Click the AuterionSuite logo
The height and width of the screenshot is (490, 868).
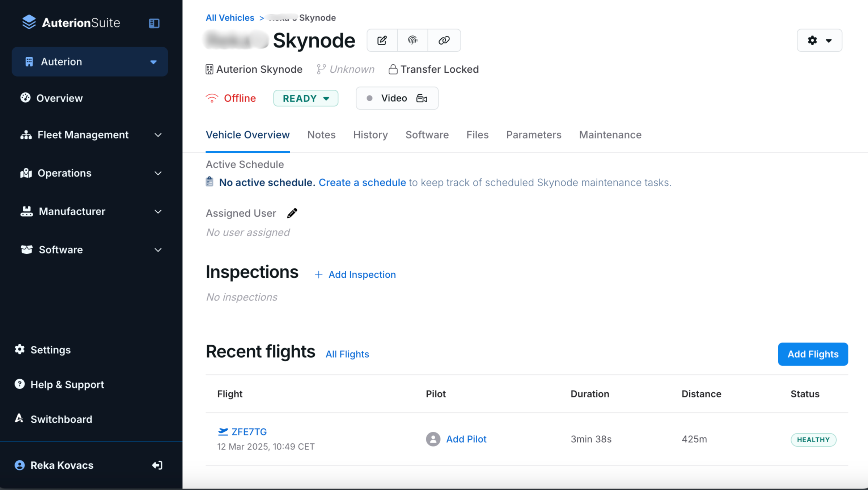click(x=71, y=22)
